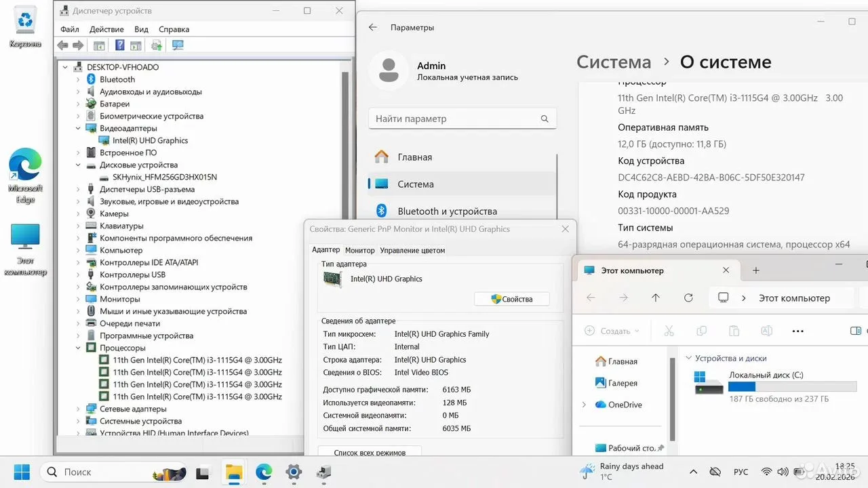
Task: Click the Свойства button with shield
Action: coord(511,299)
